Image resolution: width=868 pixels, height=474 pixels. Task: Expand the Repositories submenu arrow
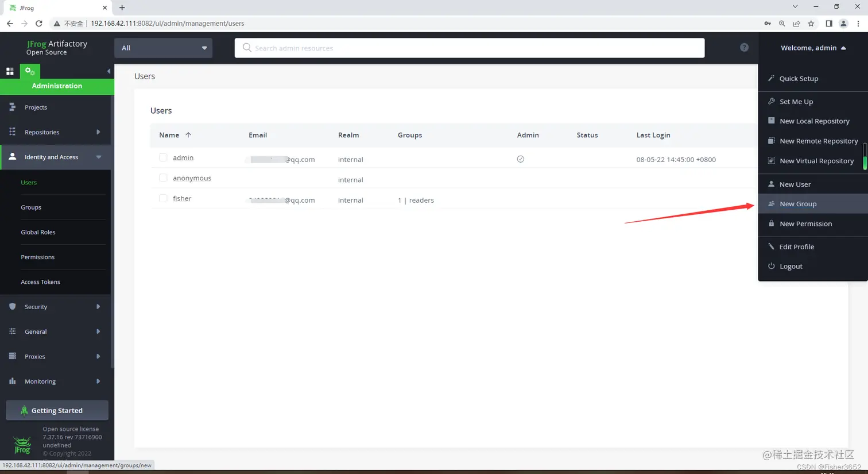pos(98,132)
